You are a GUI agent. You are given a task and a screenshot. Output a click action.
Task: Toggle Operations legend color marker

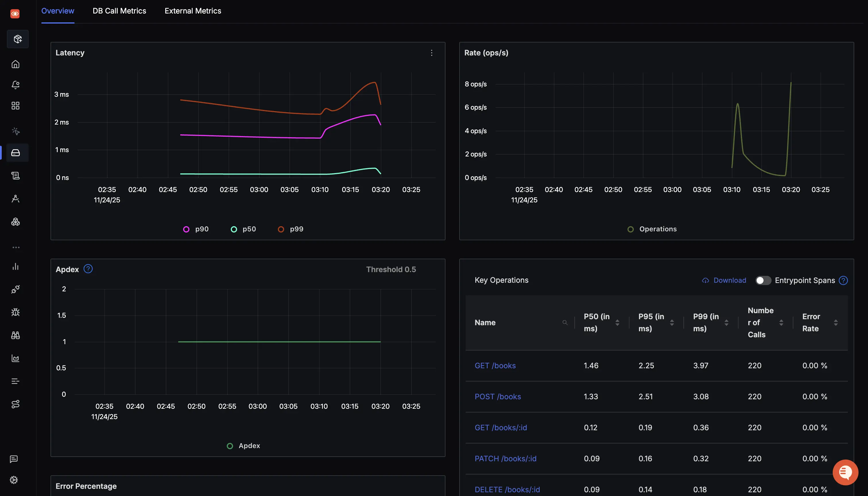[631, 229]
